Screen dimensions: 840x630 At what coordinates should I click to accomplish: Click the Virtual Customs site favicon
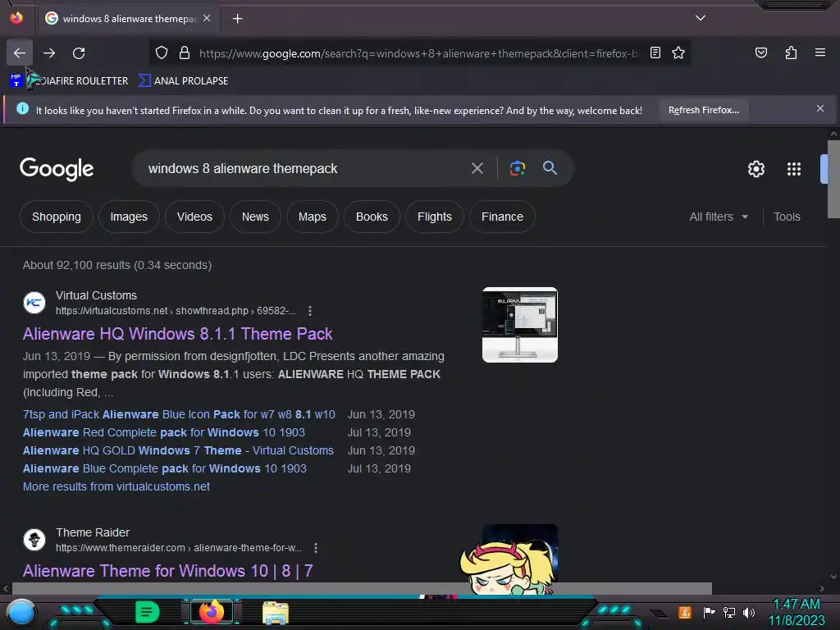34,303
